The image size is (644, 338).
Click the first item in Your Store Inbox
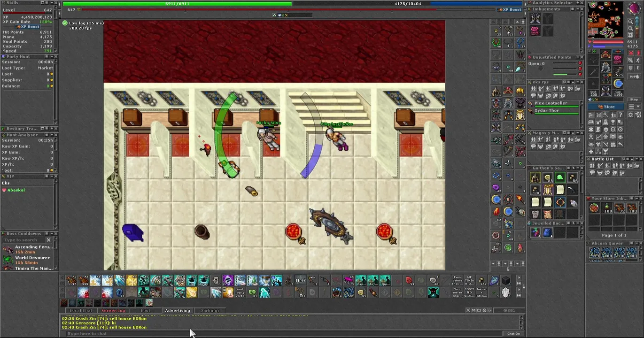click(x=594, y=208)
